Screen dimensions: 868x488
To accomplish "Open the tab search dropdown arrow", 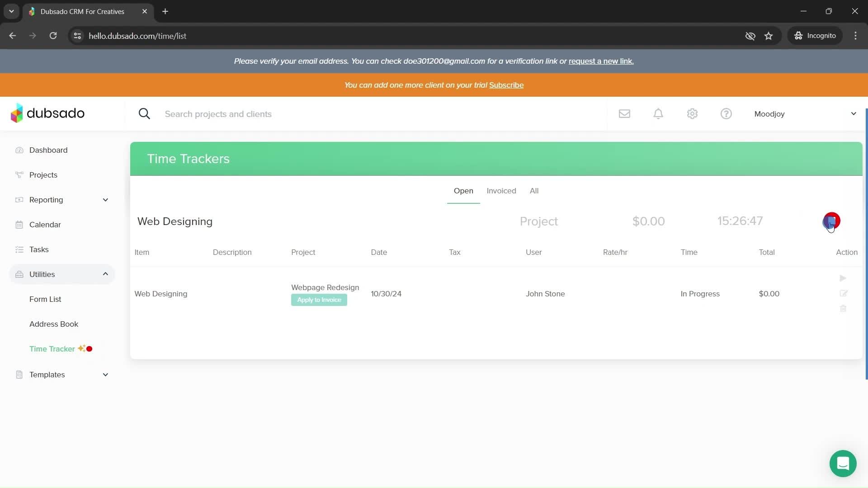I will 11,11.
